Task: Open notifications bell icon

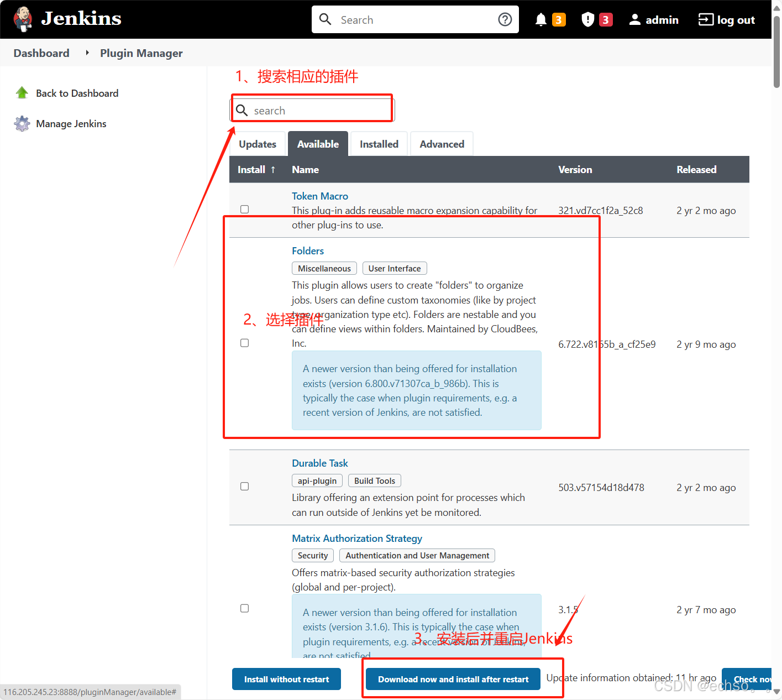Action: coord(541,20)
